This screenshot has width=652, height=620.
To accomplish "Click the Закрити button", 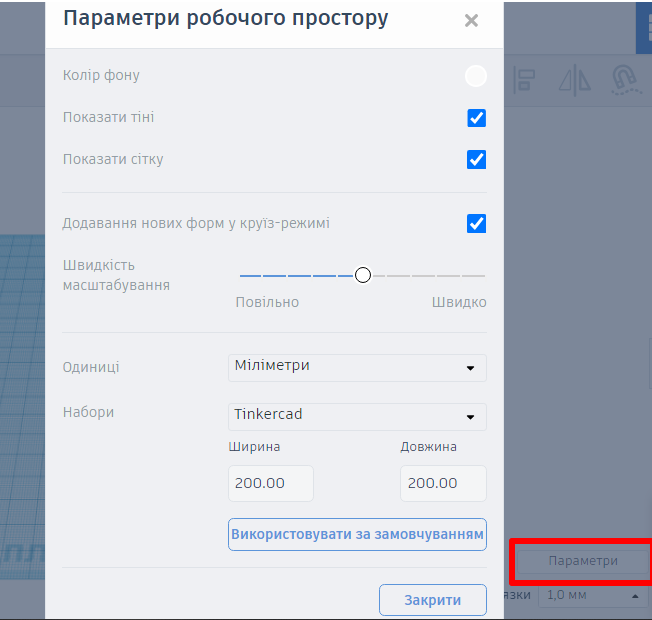I will [432, 600].
